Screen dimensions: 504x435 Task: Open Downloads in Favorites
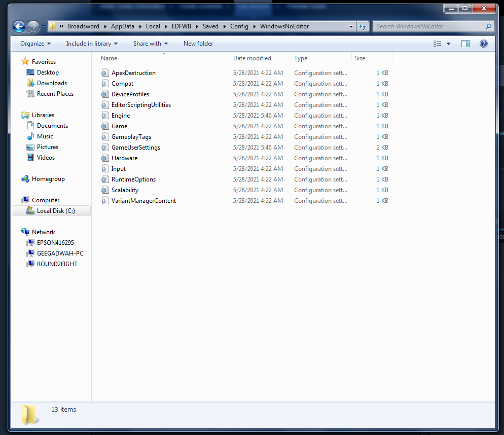pos(52,83)
